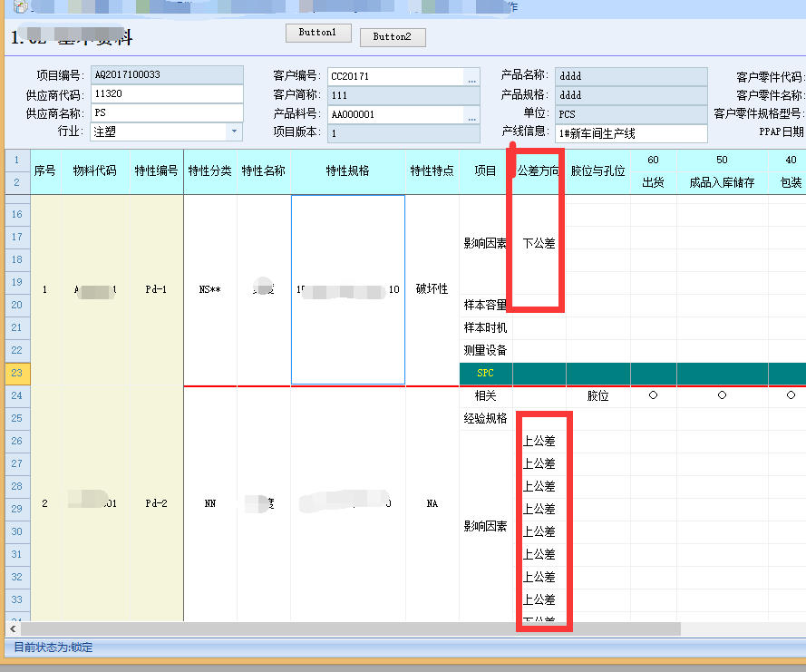Select circle marker under 出货 column

tap(653, 395)
